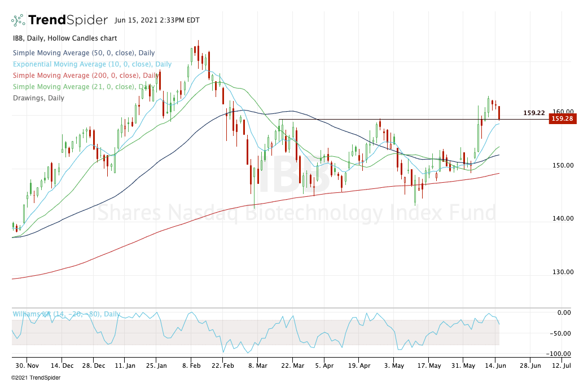Click the timestamp 'Jun 15, 2021 2:33PM EDT'

point(157,20)
